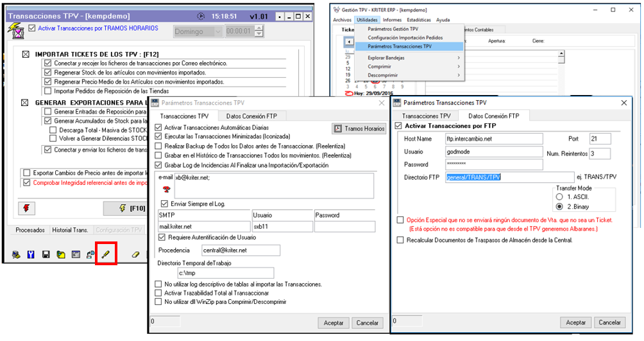Viewport: 644px width, 341px height.
Task: Click the computer network icon in toolbar
Action: click(16, 254)
